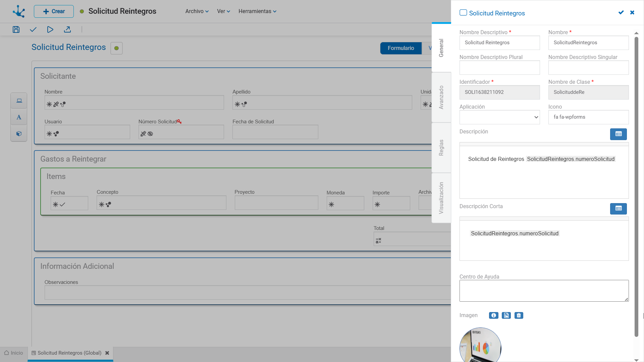Click the trash icon to delete image

[519, 315]
